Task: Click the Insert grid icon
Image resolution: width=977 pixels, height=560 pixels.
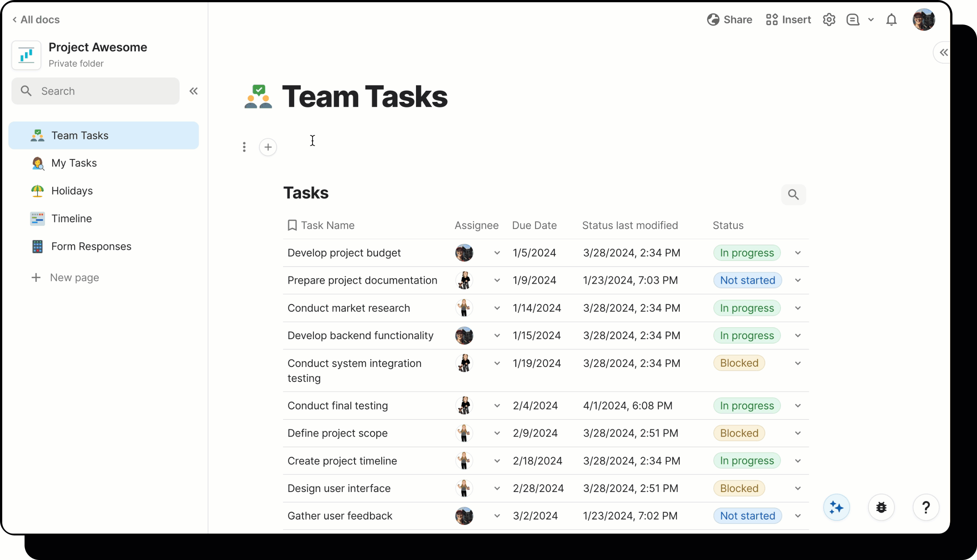Action: click(772, 20)
